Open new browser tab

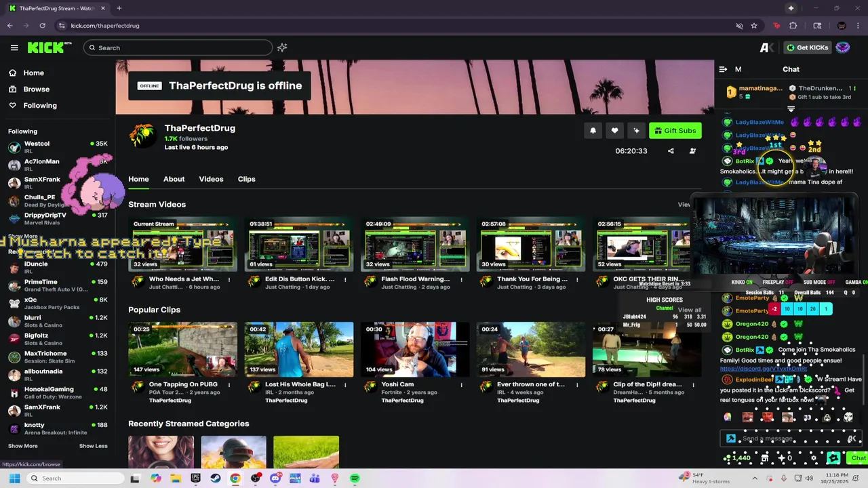click(x=119, y=8)
